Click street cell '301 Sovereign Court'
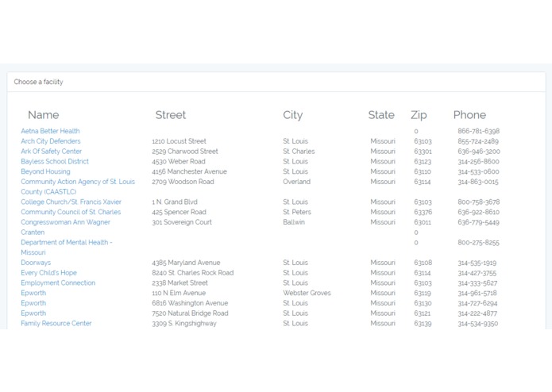Screen dimensions: 552x392 pos(182,222)
